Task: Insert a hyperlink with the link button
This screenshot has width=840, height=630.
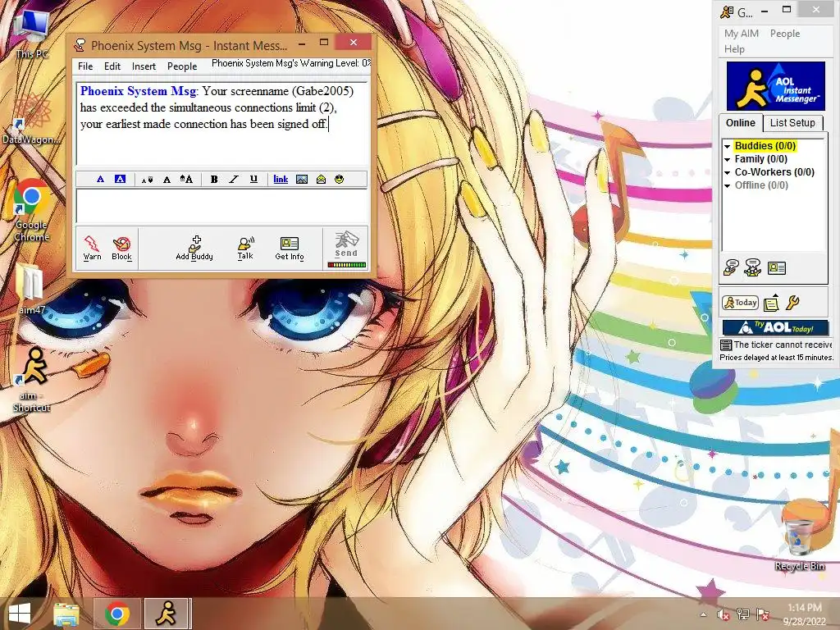Action: (281, 179)
